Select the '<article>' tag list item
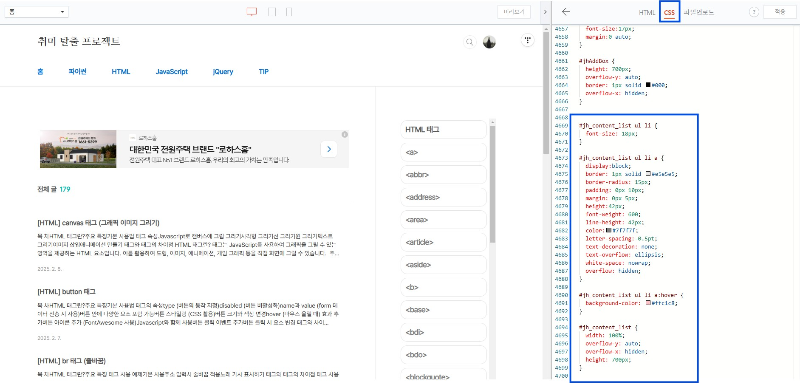 tap(443, 242)
